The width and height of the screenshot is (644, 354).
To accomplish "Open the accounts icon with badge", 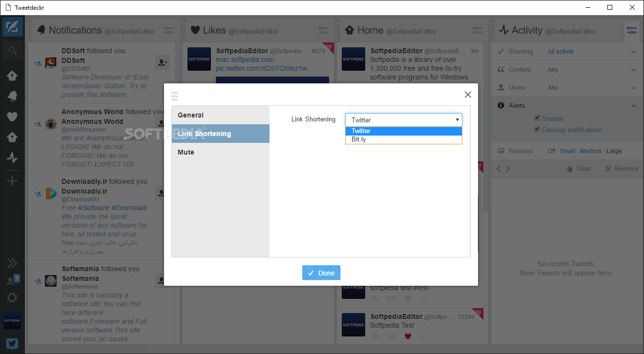I will [12, 280].
